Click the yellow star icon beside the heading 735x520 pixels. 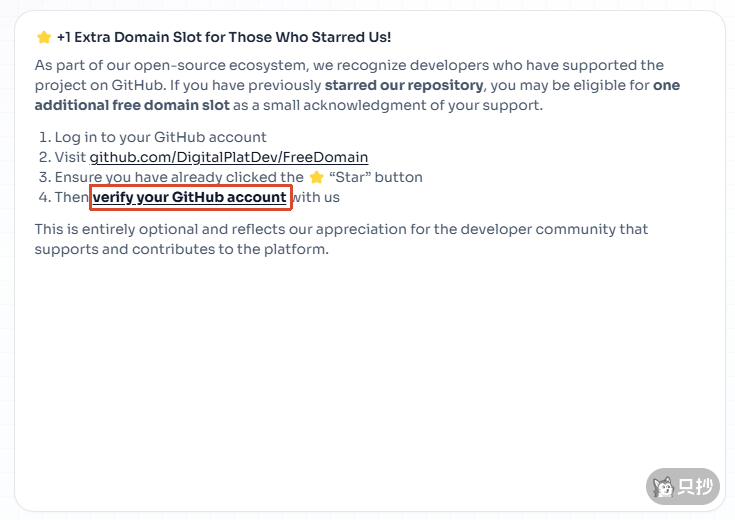point(44,37)
